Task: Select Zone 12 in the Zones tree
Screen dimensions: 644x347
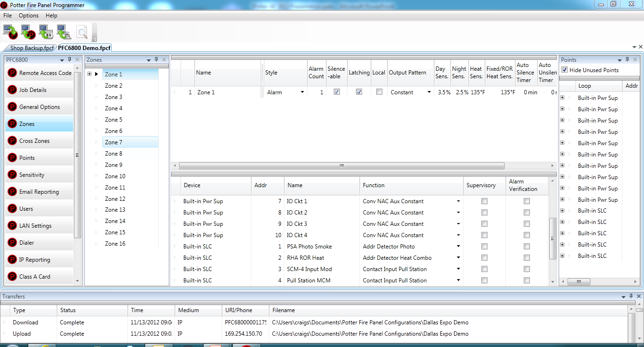Action: tap(130, 199)
